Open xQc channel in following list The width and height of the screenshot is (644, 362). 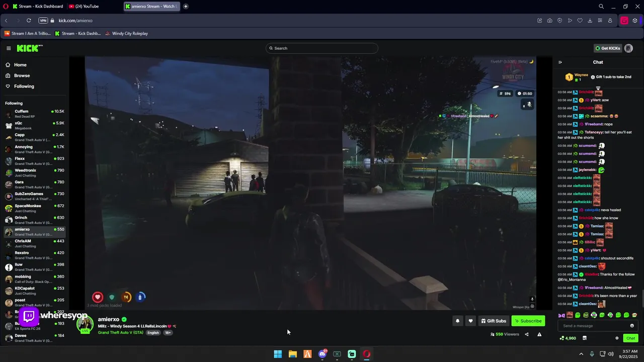34,125
